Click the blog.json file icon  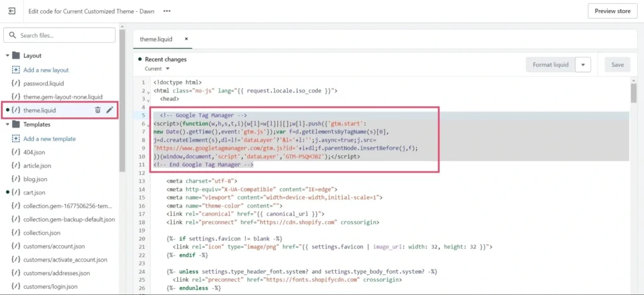[16, 179]
